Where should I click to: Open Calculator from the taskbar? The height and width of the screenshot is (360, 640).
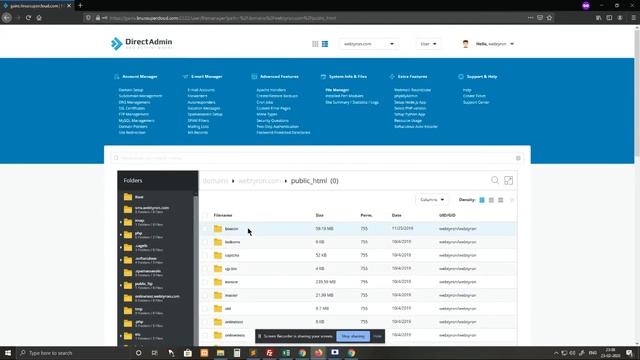[237, 353]
